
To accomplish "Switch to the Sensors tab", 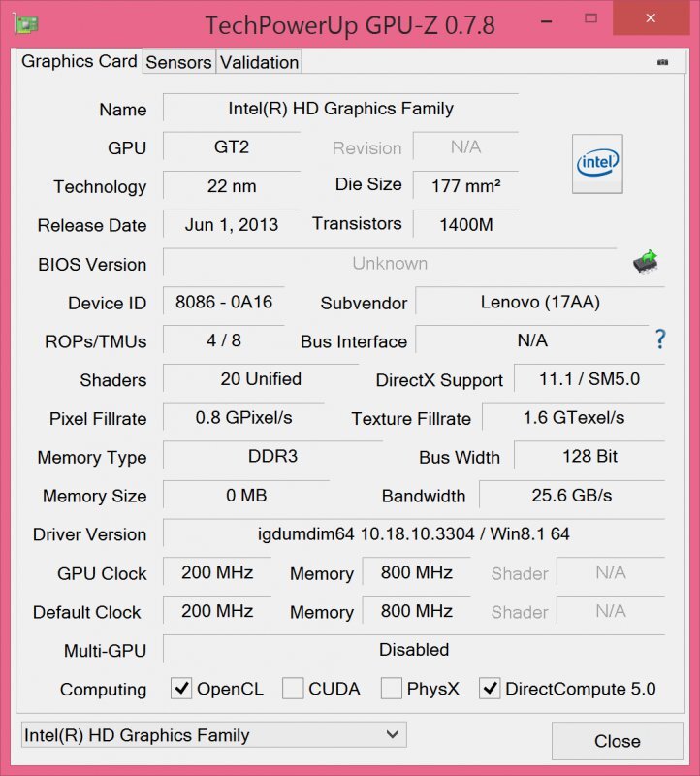I will pyautogui.click(x=178, y=62).
